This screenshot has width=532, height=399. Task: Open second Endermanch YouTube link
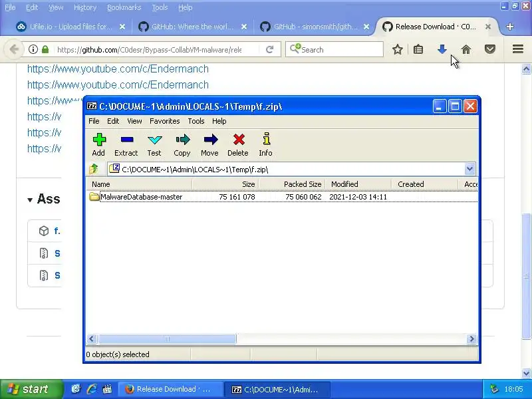click(x=118, y=85)
